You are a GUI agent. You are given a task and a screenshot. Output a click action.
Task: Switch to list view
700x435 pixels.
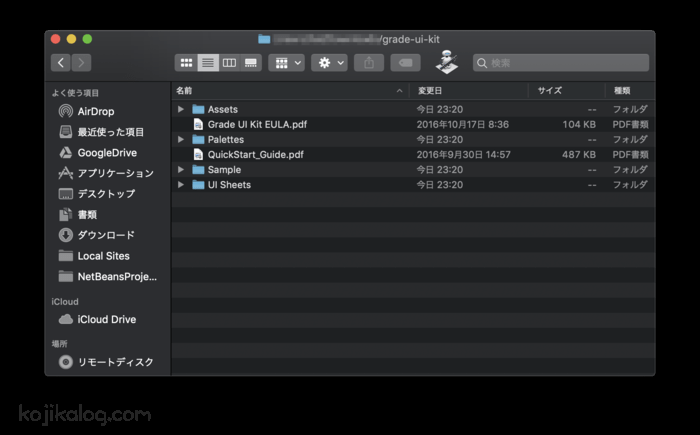[x=208, y=63]
